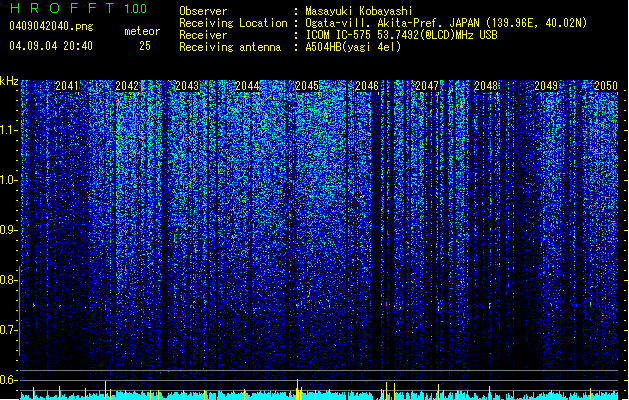Click the 2042 time marker
Screen dimensions: 629x400
127,86
